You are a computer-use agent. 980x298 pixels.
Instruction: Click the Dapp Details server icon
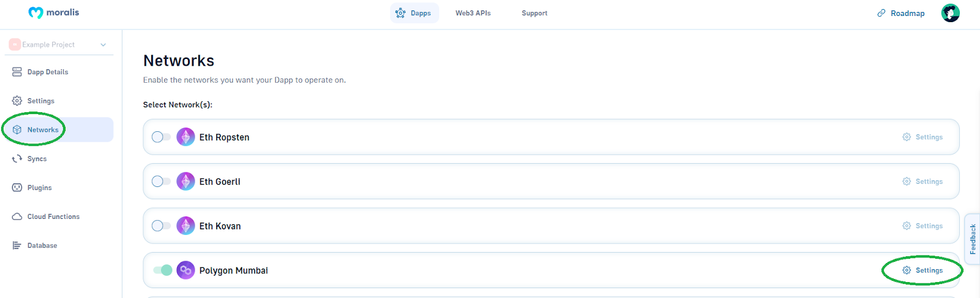coord(17,72)
